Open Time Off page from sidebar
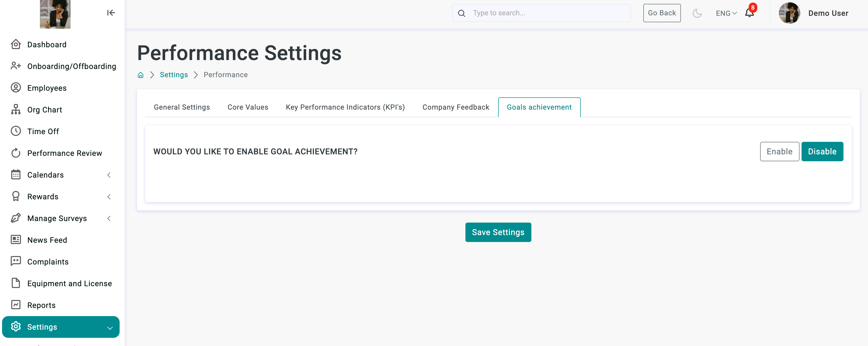868x346 pixels. tap(61, 131)
